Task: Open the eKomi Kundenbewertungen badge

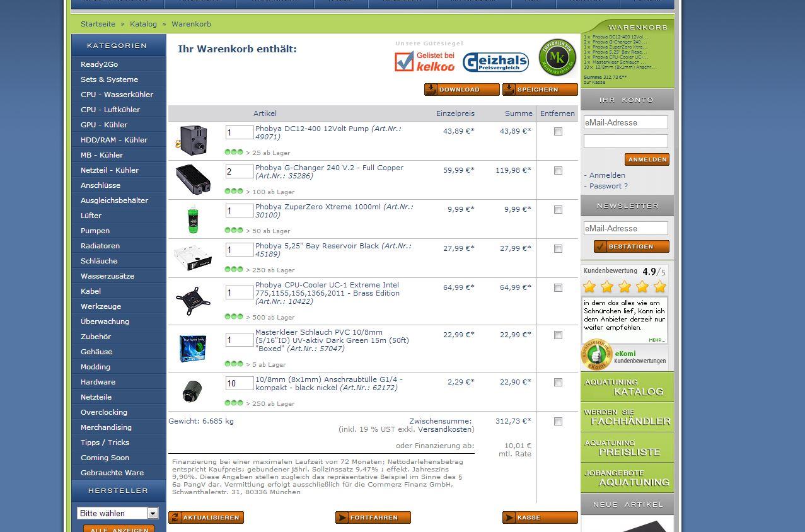Action: coord(624,356)
